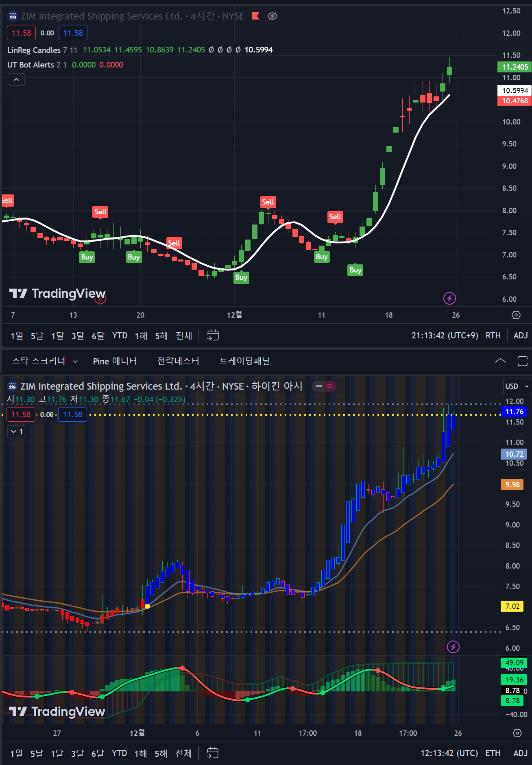
Task: Select 3달 range in top chart
Action: (78, 336)
